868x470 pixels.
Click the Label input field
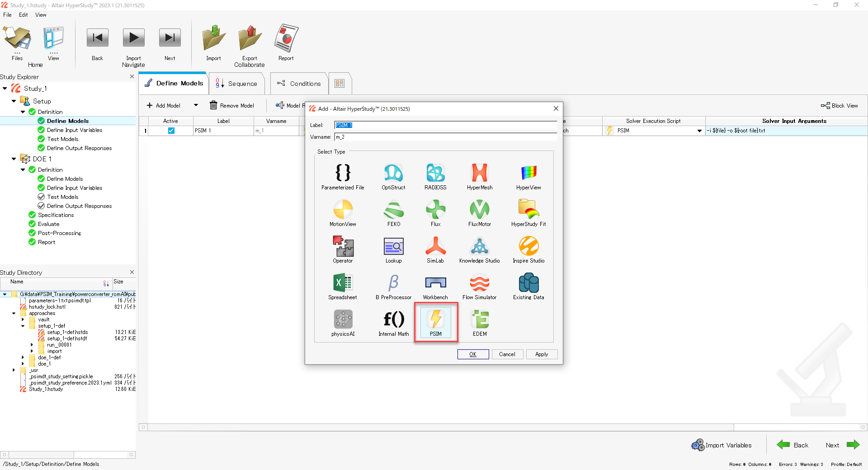(x=445, y=125)
